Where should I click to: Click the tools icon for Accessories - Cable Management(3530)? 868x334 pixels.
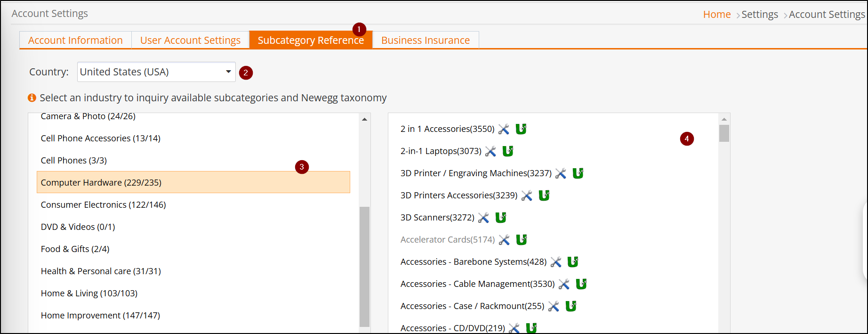click(564, 284)
